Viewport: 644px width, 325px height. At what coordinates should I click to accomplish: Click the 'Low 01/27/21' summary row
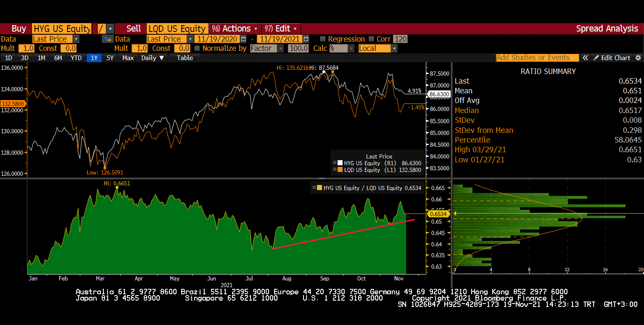coord(548,160)
